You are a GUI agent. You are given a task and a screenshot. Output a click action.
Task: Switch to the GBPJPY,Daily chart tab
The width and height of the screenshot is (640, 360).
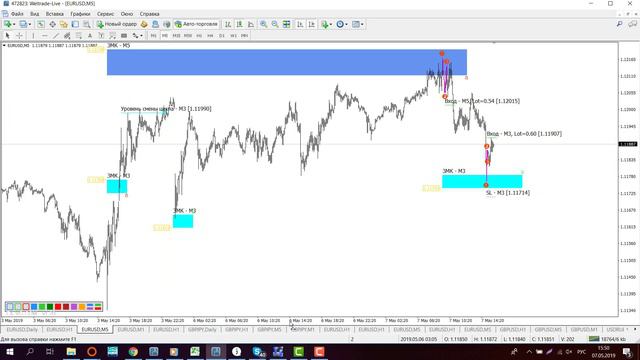202,329
